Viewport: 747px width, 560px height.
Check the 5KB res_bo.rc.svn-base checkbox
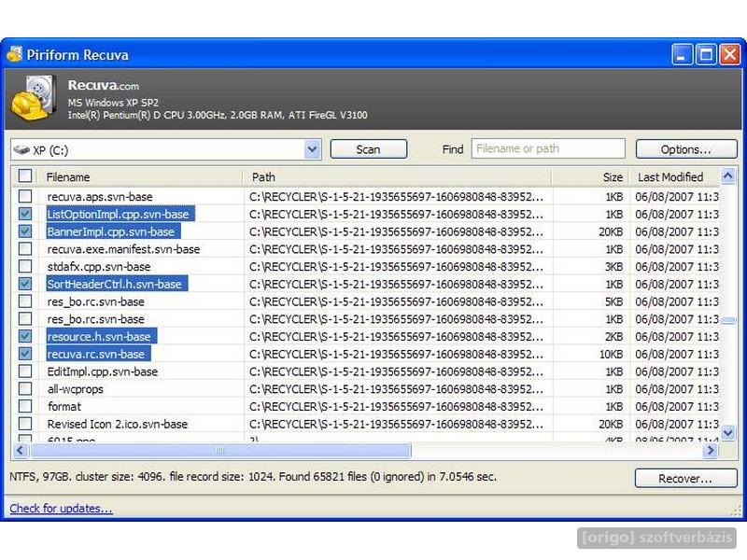pos(25,301)
